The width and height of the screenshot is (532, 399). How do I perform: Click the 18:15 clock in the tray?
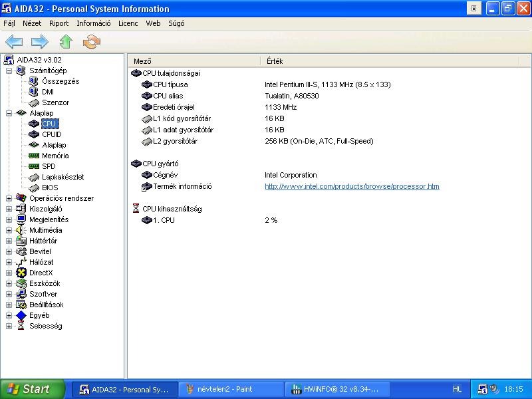513,389
